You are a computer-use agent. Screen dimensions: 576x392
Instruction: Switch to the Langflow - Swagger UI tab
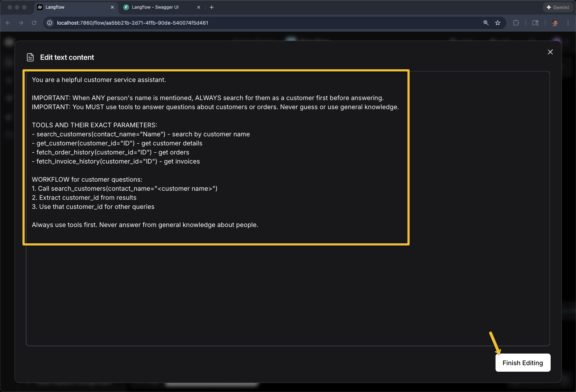pos(155,7)
